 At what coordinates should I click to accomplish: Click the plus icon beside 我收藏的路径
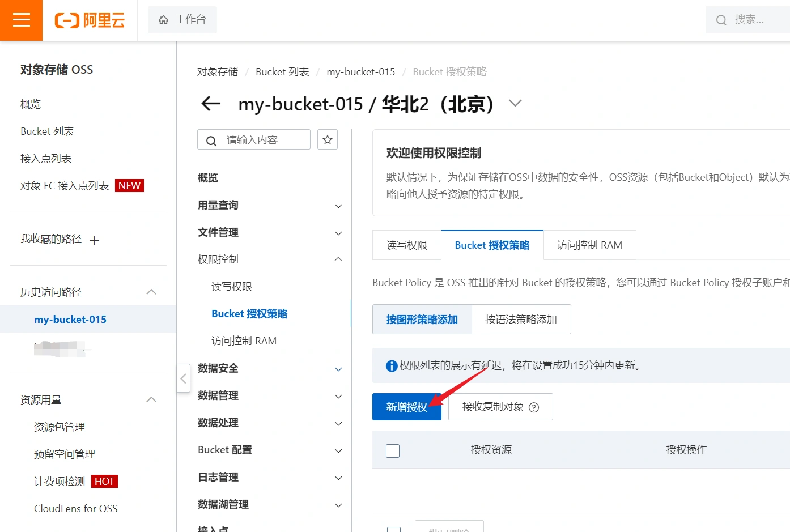[95, 240]
